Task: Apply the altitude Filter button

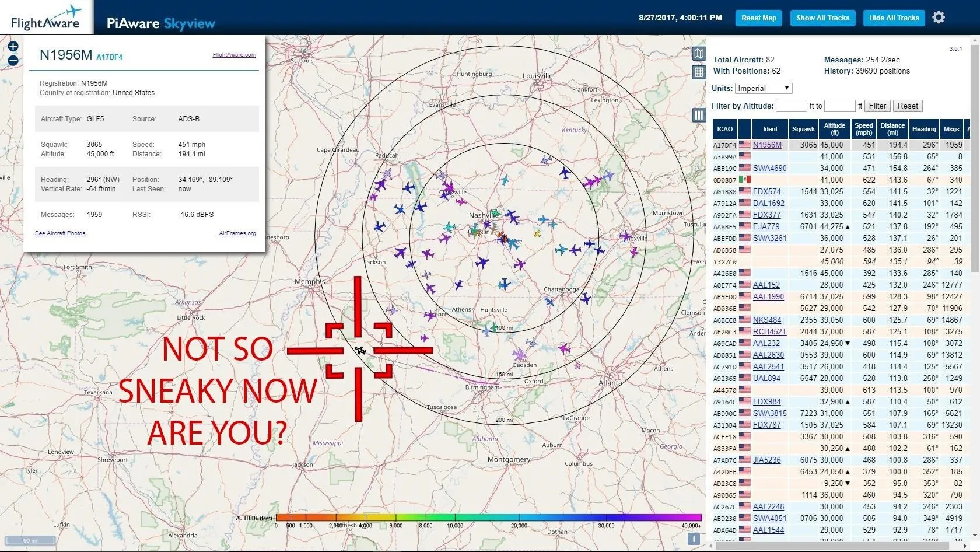Action: click(x=877, y=106)
